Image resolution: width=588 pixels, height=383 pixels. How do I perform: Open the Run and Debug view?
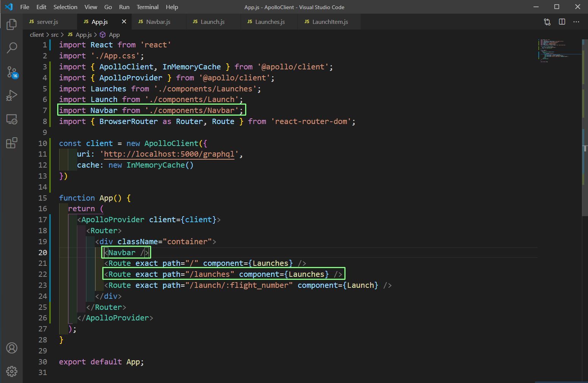(12, 96)
